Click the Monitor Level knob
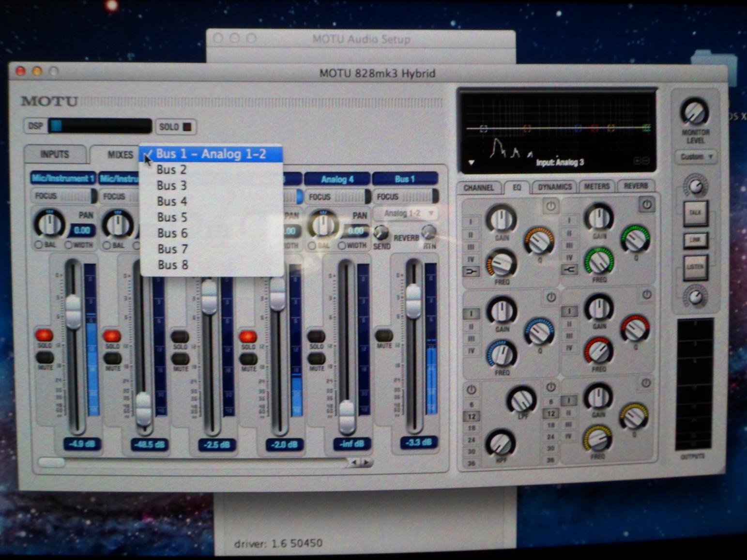Image resolution: width=747 pixels, height=560 pixels. coord(695,112)
